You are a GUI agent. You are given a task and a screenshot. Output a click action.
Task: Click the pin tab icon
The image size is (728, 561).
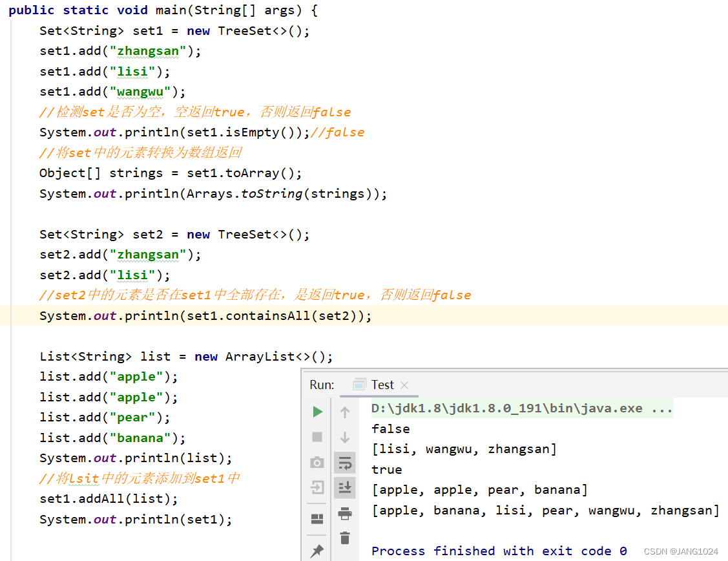(x=317, y=551)
